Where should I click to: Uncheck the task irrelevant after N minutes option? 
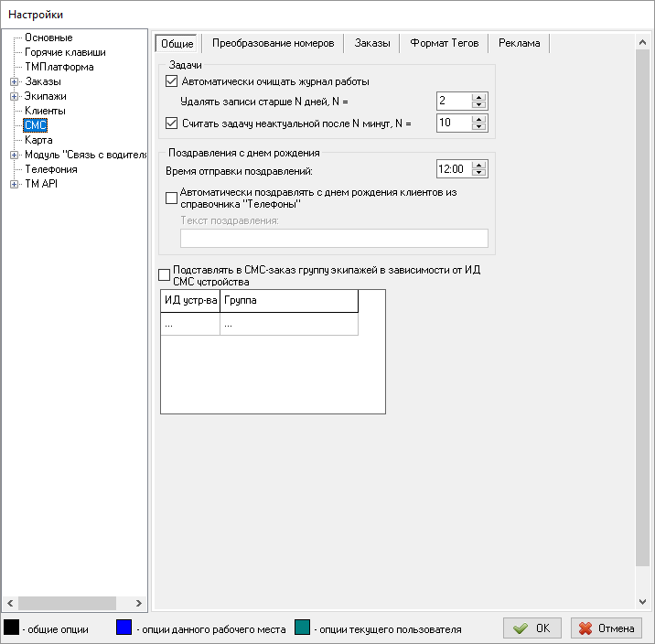[x=171, y=122]
